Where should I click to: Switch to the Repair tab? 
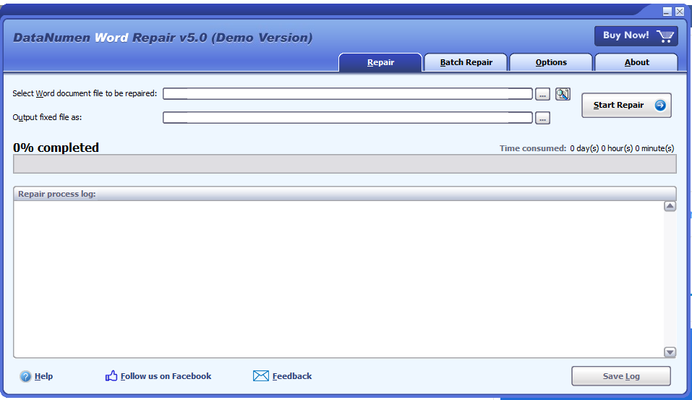[x=380, y=62]
